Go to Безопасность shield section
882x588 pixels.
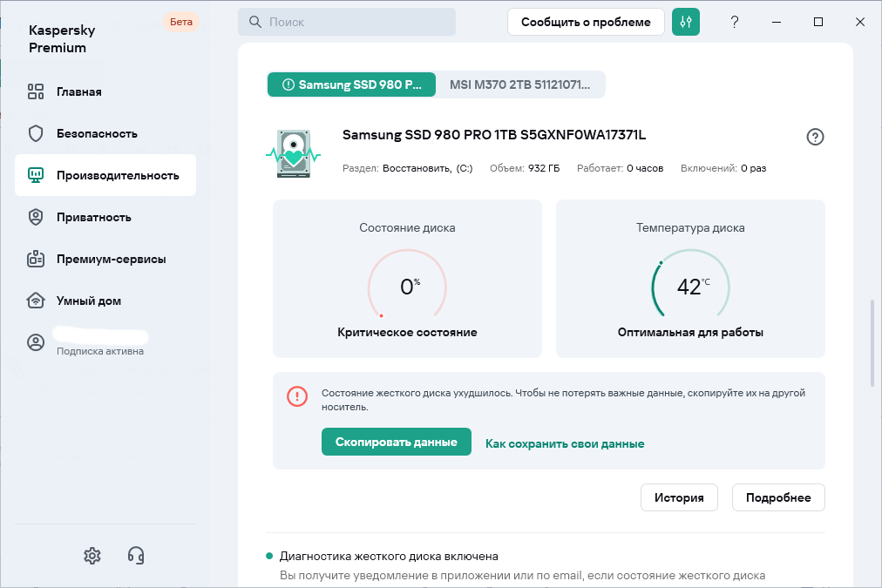(x=96, y=134)
